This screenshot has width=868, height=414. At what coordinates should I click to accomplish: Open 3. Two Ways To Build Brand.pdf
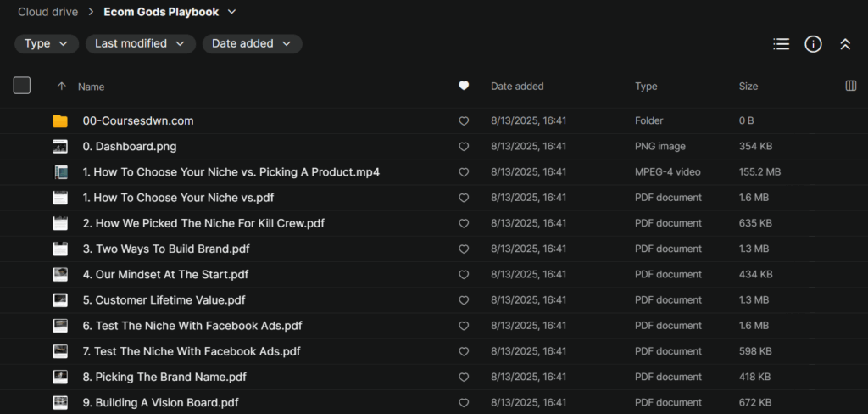pyautogui.click(x=166, y=249)
